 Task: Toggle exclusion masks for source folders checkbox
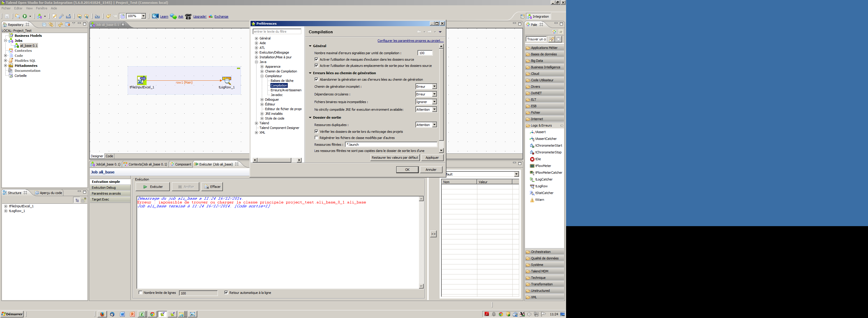[x=316, y=59]
